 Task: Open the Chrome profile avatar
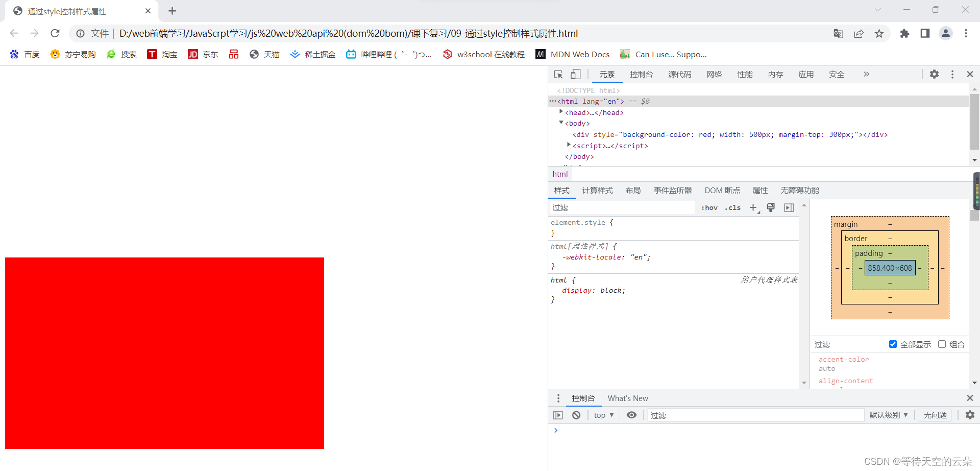point(946,34)
